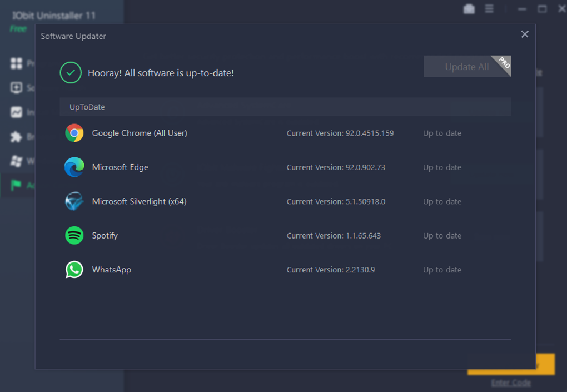Open Windows Apps icon in the sidebar

[x=16, y=161]
